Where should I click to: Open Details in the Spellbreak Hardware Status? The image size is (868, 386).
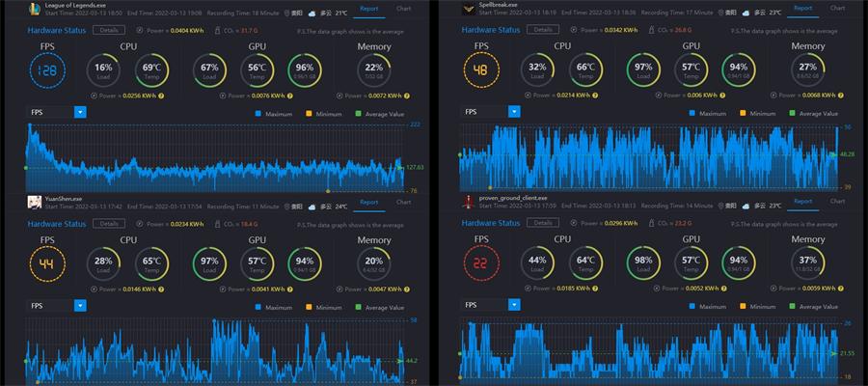point(542,30)
